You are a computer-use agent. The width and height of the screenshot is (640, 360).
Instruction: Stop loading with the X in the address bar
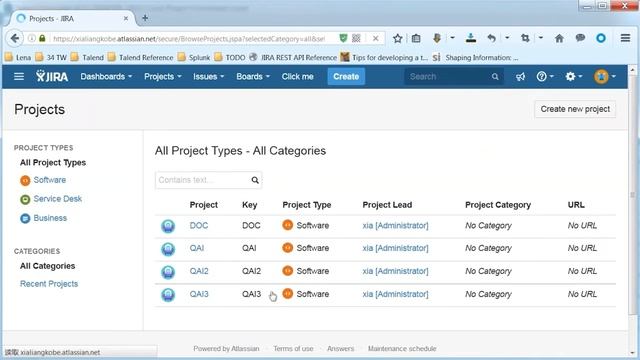tap(376, 38)
